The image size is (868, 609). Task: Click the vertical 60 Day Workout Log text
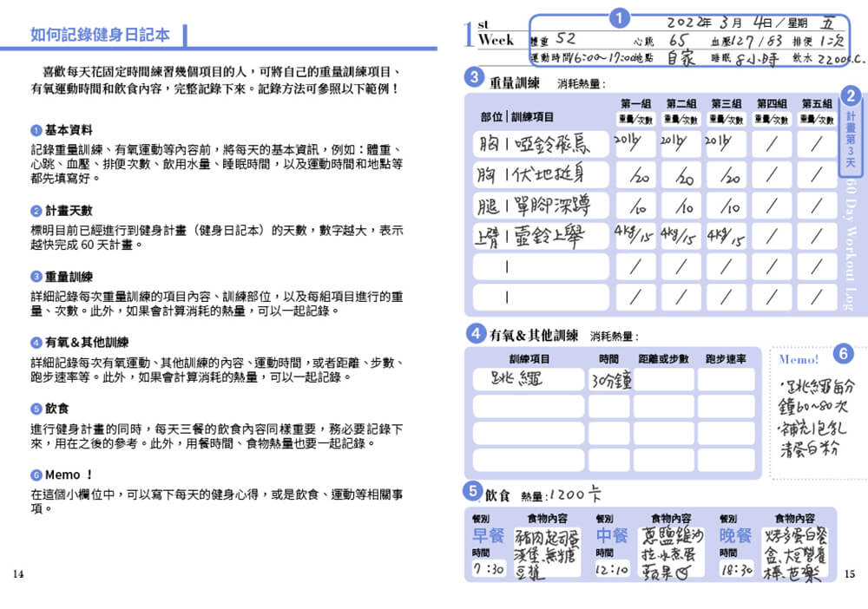pyautogui.click(x=851, y=244)
